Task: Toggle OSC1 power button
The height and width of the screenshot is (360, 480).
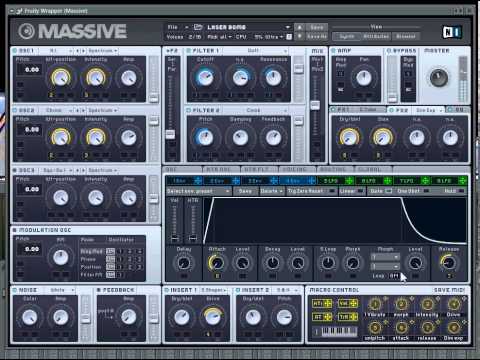Action: pos(15,51)
